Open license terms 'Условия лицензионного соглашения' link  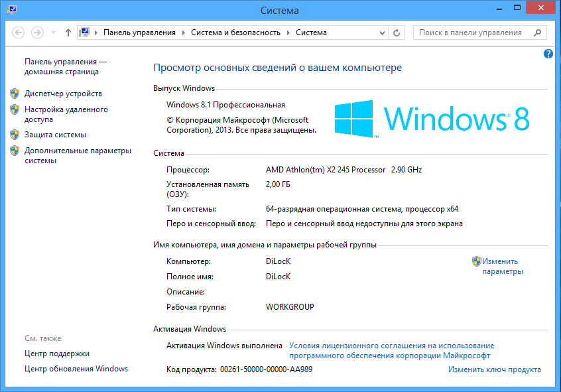[391, 350]
